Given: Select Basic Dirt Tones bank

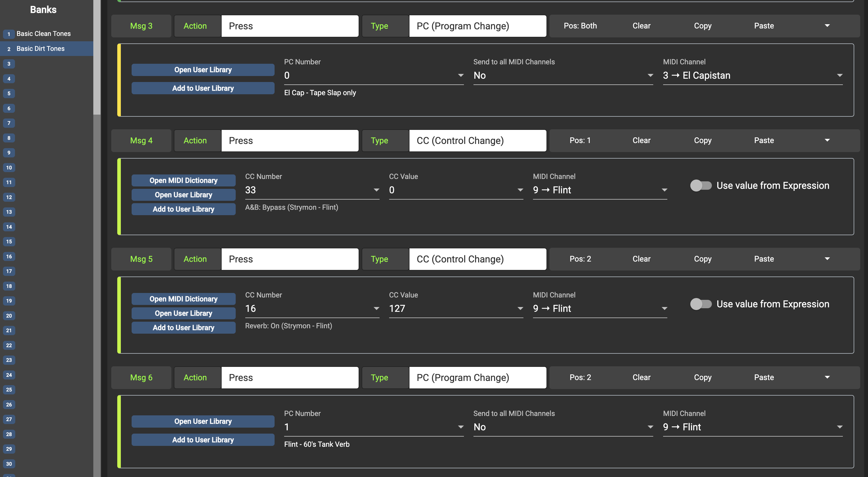Looking at the screenshot, I should coord(40,48).
